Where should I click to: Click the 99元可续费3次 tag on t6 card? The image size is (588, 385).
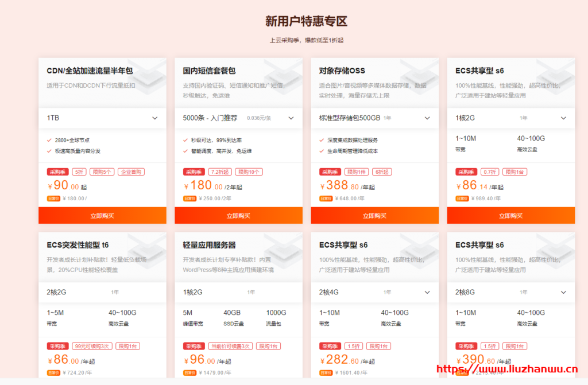[x=92, y=345]
